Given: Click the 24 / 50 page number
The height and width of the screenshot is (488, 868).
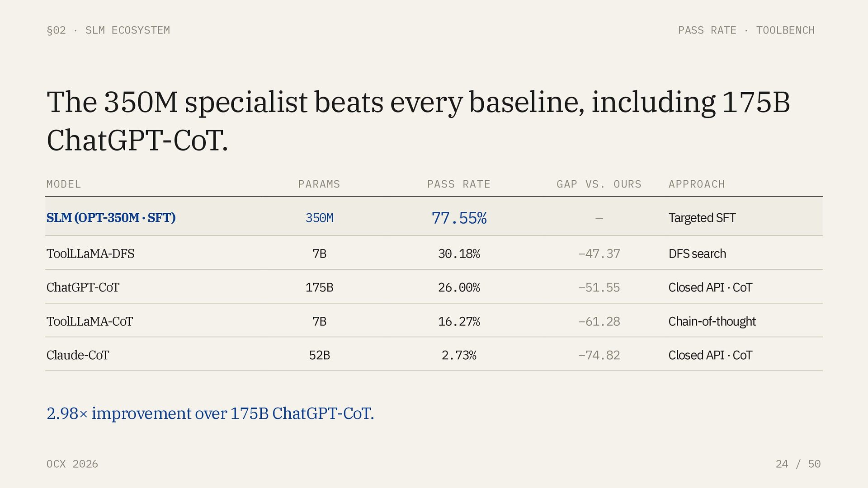Looking at the screenshot, I should tap(798, 464).
